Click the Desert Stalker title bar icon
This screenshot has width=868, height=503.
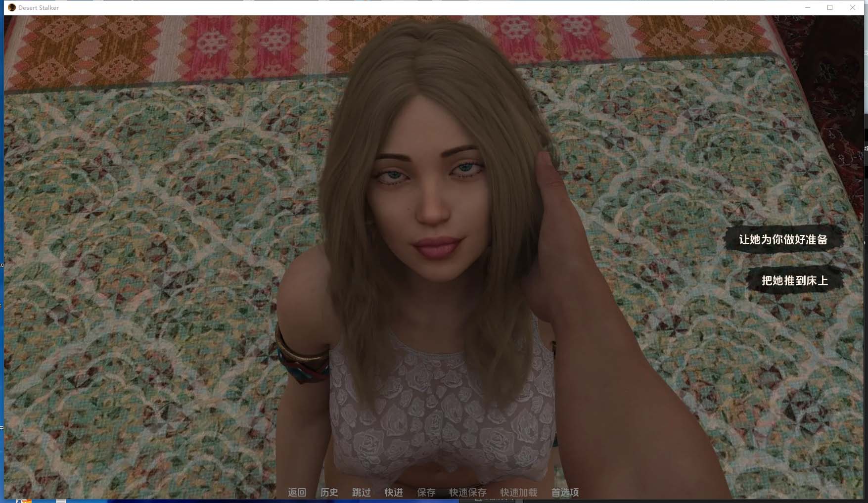(11, 7)
